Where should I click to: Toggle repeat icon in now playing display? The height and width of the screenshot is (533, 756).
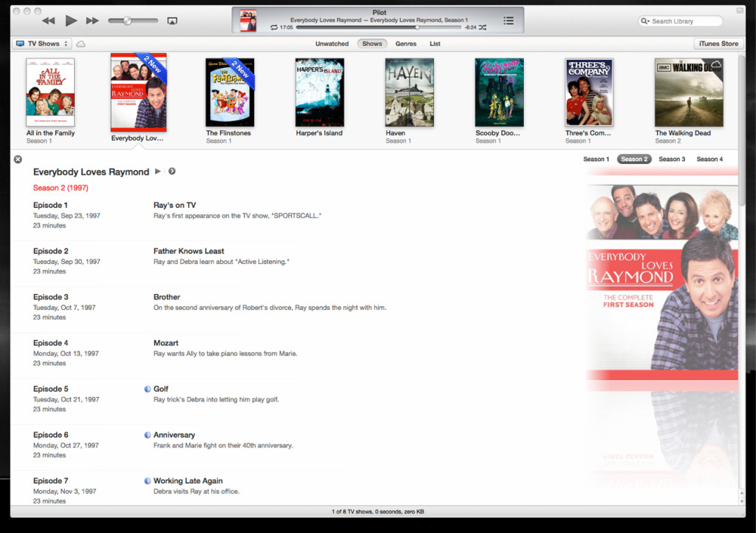(274, 27)
